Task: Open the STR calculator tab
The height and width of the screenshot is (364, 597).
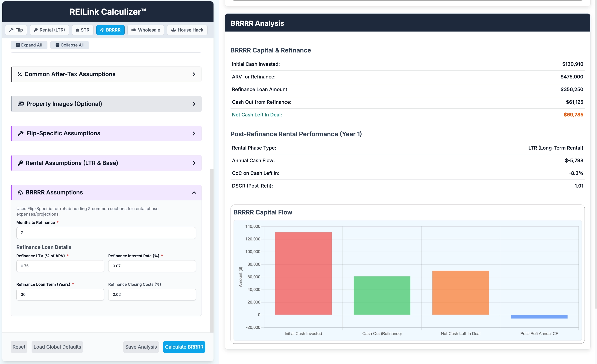Action: (83, 30)
